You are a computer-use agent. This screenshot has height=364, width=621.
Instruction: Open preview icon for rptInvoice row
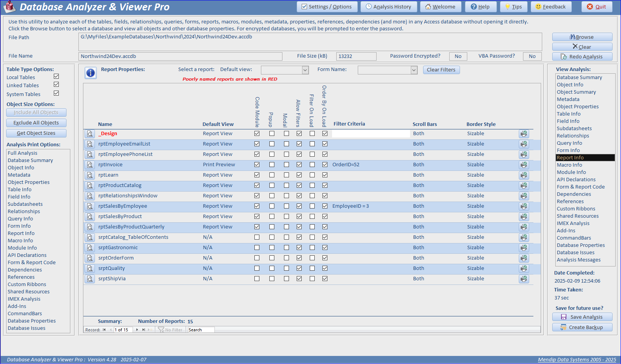pyautogui.click(x=90, y=165)
